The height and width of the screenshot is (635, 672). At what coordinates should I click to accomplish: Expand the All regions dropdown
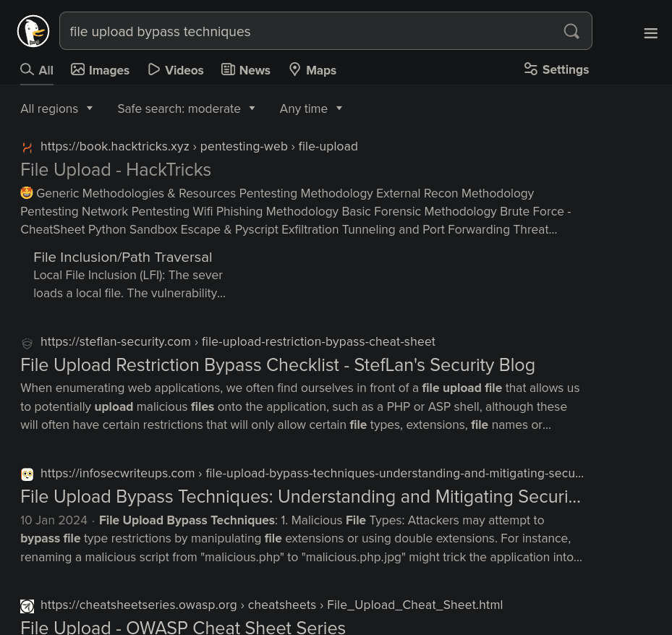coord(56,108)
